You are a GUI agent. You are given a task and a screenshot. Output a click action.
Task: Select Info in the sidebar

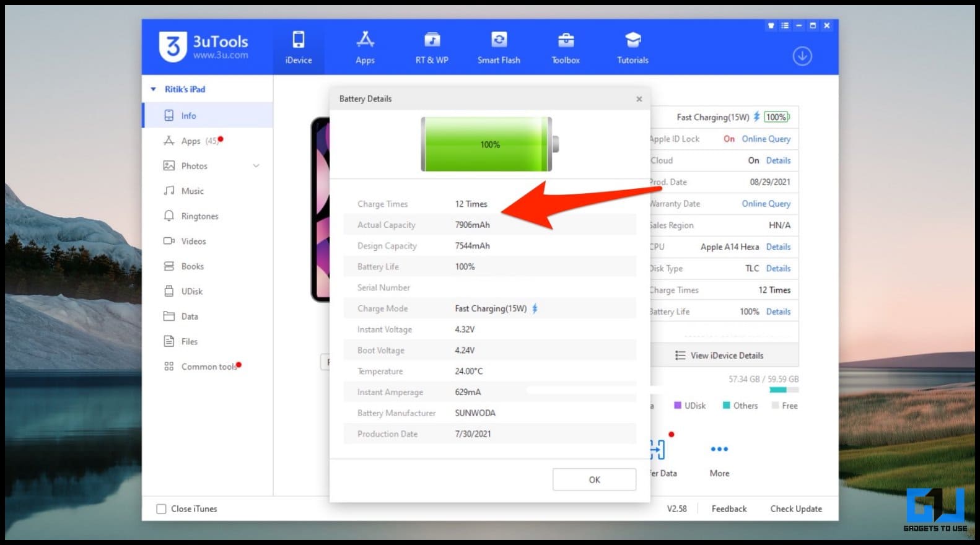pos(208,116)
